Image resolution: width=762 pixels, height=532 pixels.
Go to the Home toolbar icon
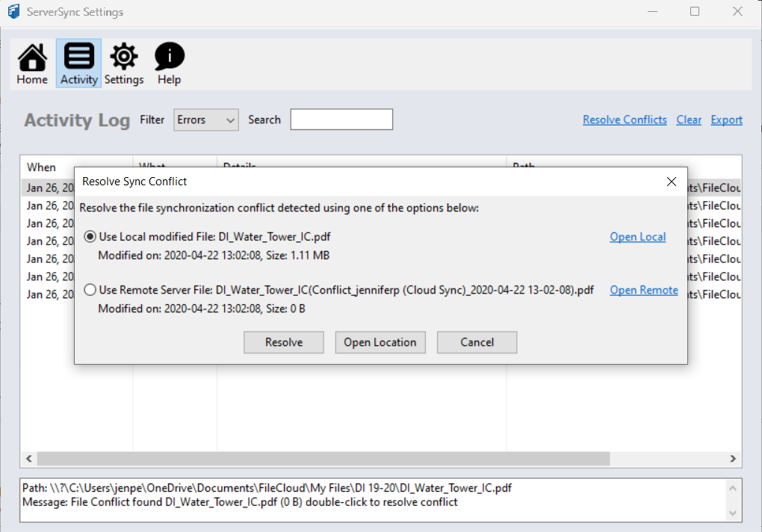[x=32, y=64]
